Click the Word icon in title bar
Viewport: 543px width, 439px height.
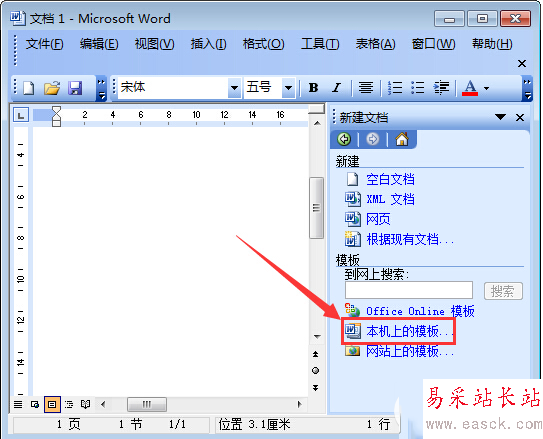(x=17, y=18)
